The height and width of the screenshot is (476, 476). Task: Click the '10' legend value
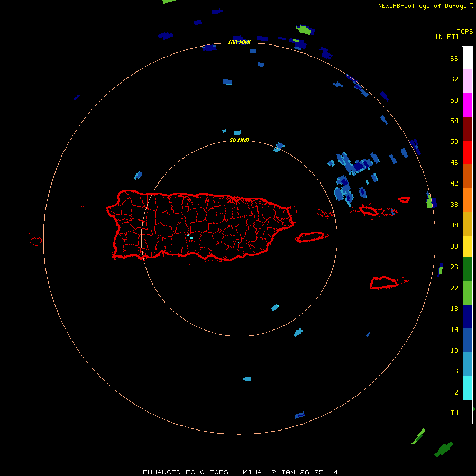coord(454,351)
